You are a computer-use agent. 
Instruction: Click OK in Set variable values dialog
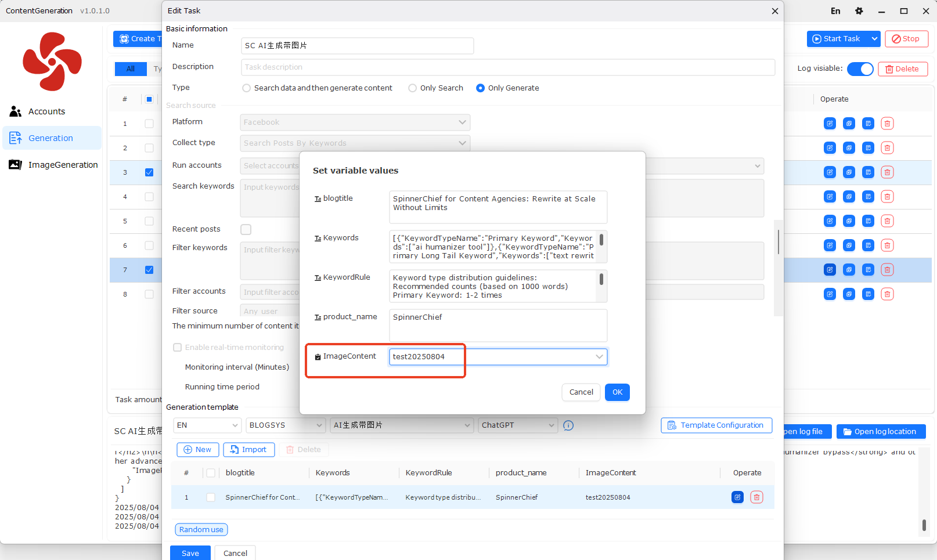[x=617, y=392]
